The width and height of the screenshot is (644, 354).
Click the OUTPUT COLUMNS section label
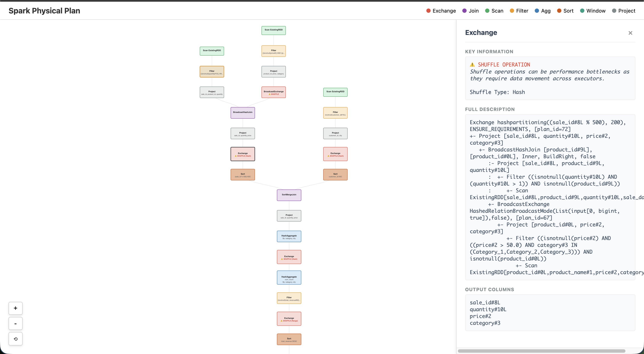(490, 290)
